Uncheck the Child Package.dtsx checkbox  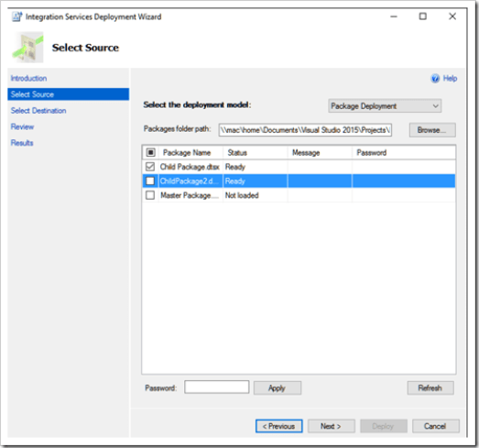(x=150, y=167)
